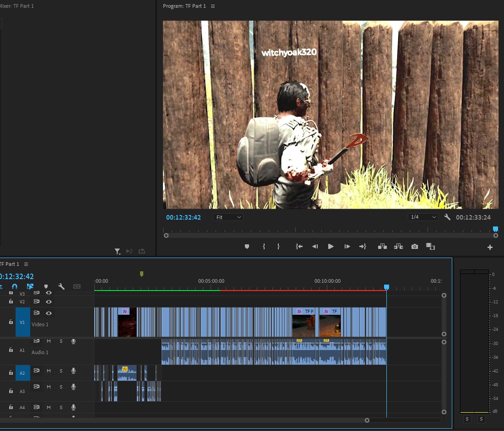Go to In point in Program monitor

click(x=299, y=247)
